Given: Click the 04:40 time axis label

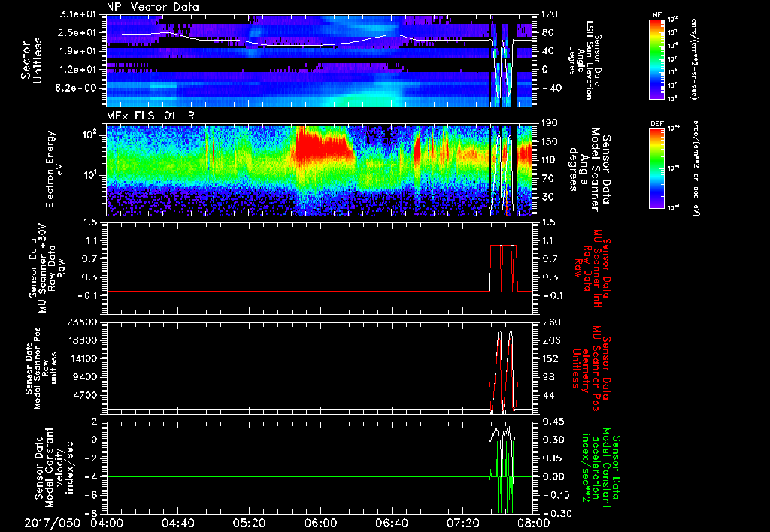Looking at the screenshot, I should (177, 523).
